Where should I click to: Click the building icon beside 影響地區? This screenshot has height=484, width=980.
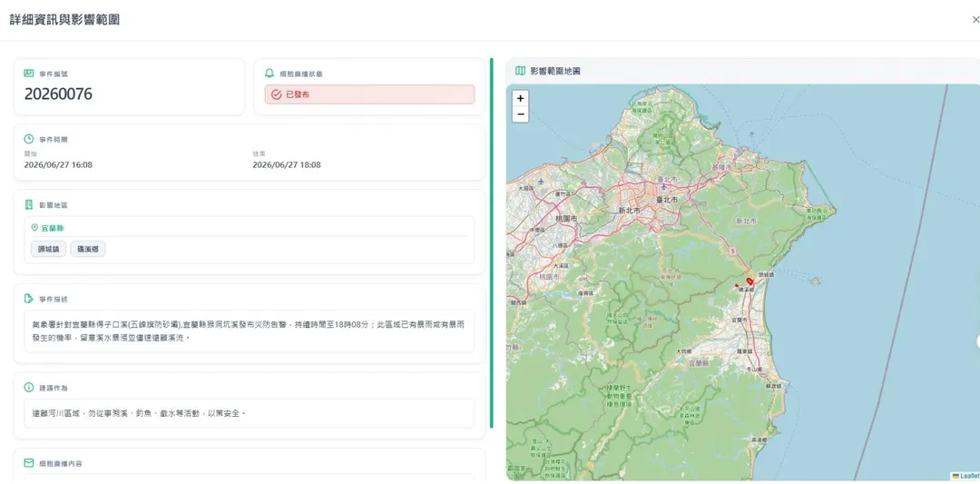click(29, 204)
